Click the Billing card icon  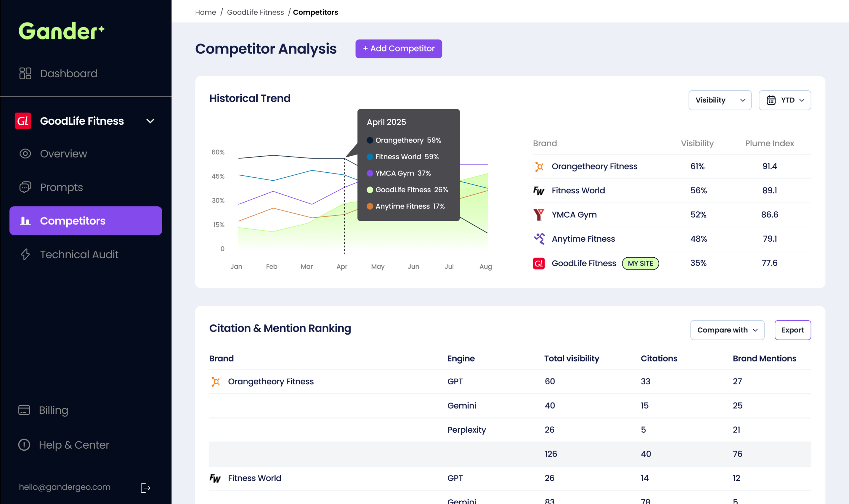point(24,410)
